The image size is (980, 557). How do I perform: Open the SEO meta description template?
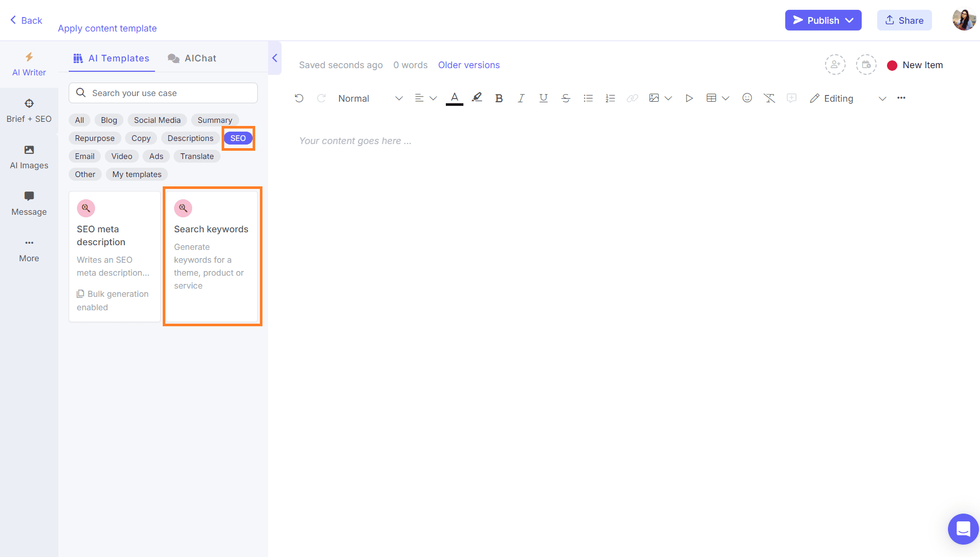click(115, 257)
